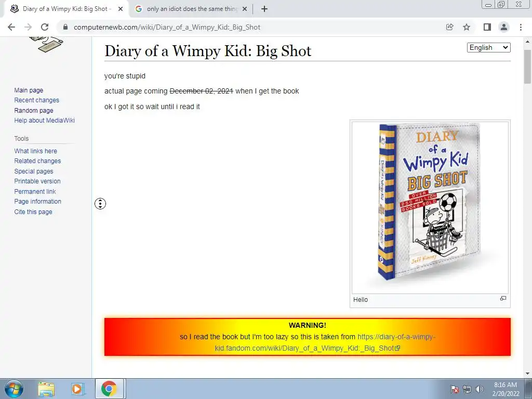Switch to 'only an idiot' Google tab
Image resolution: width=532 pixels, height=399 pixels.
(x=192, y=9)
